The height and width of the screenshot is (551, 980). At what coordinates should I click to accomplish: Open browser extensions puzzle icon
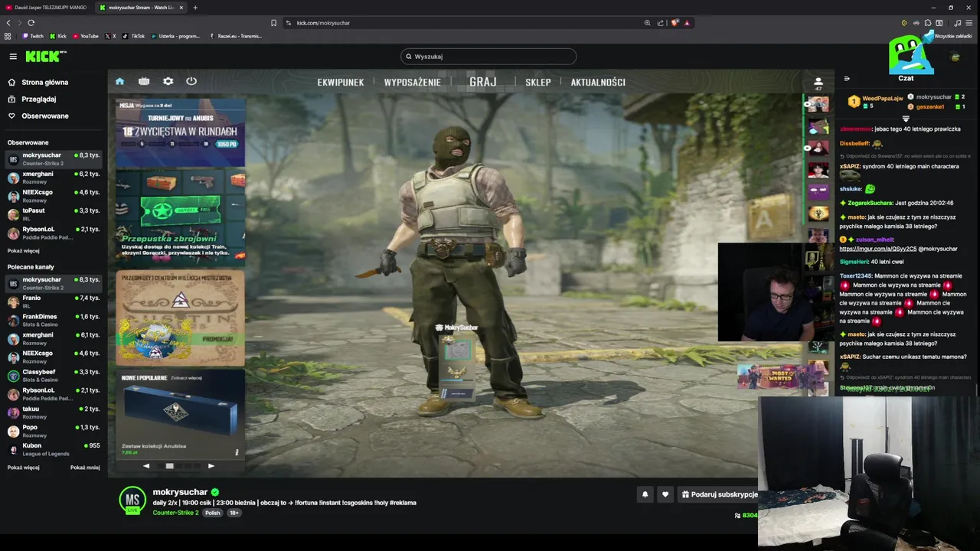click(x=928, y=23)
